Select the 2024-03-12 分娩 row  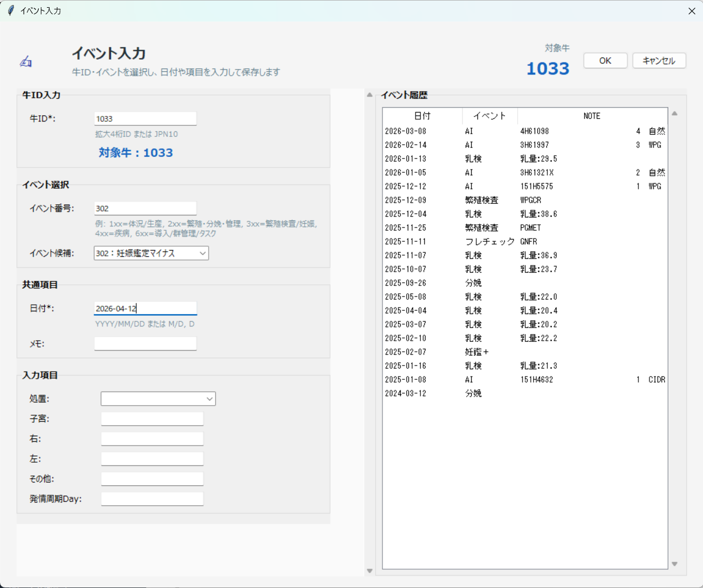(x=525, y=394)
